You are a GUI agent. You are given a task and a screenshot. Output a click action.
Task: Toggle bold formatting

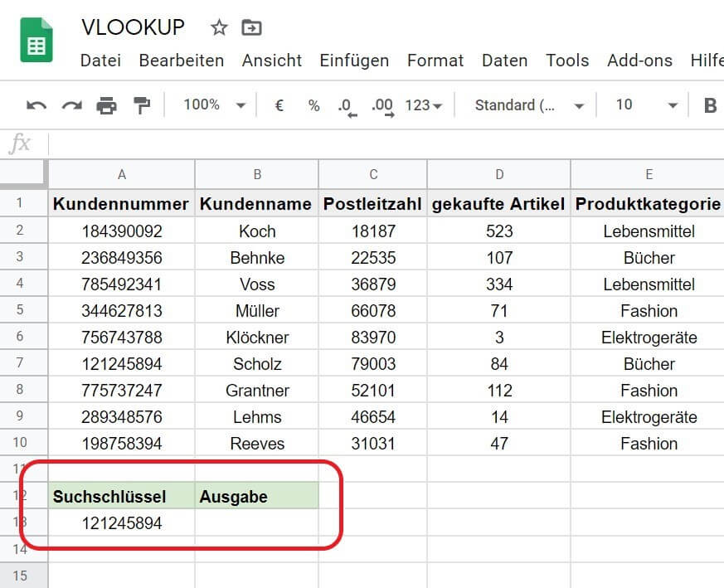tap(710, 105)
